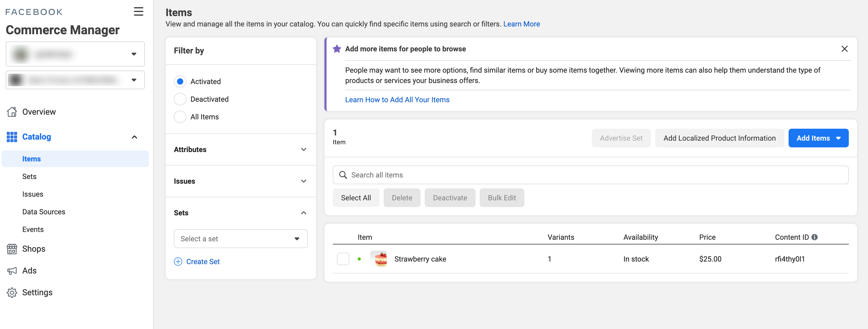Click the Content ID info icon

815,237
